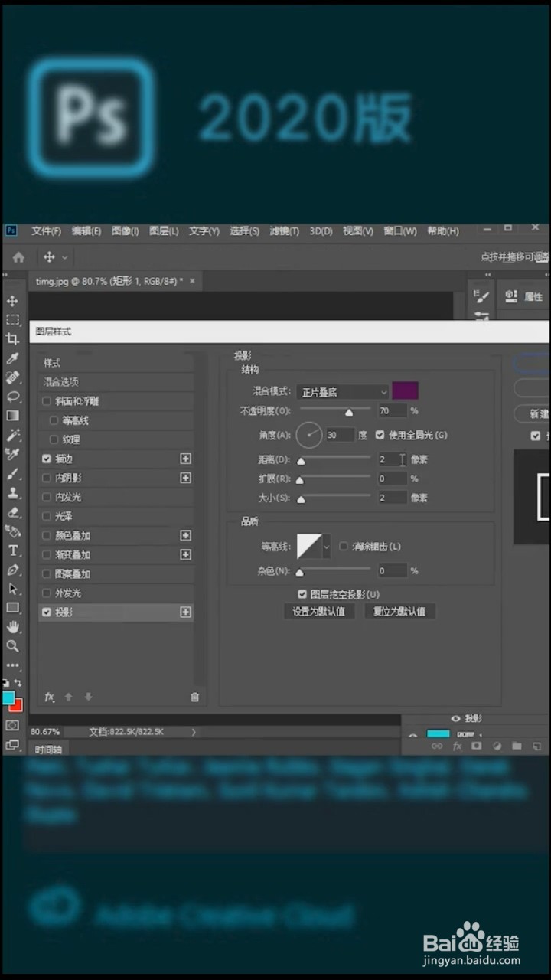Screen dimensions: 551x980
Task: Toggle 图层挖空投影(U) checkbox
Action: 302,594
